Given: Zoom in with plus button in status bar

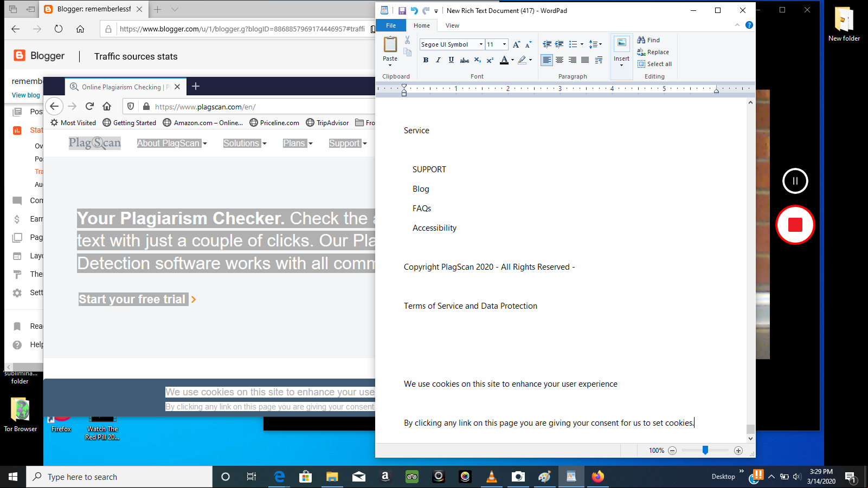Looking at the screenshot, I should [x=738, y=451].
